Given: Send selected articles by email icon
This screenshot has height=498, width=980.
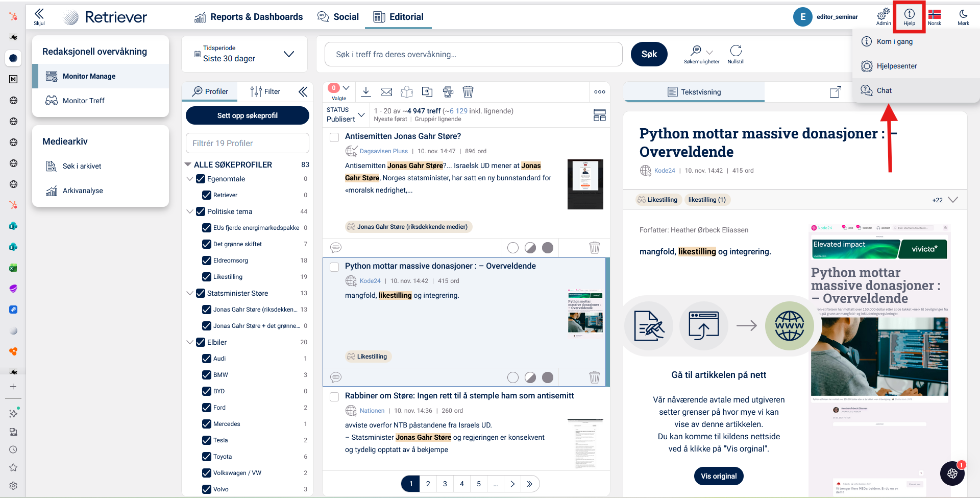Looking at the screenshot, I should coord(386,92).
